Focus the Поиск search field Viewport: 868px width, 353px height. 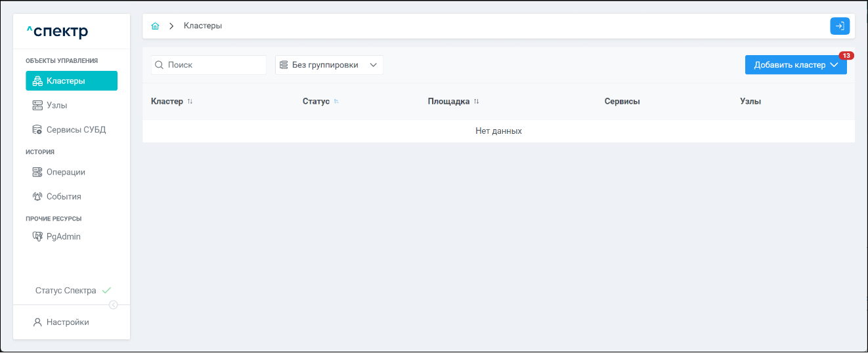coord(214,65)
